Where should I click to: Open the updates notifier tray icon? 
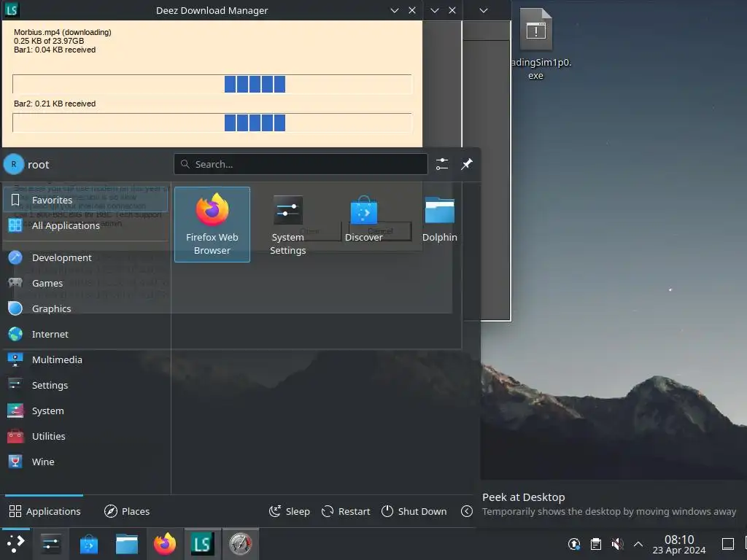coord(575,544)
